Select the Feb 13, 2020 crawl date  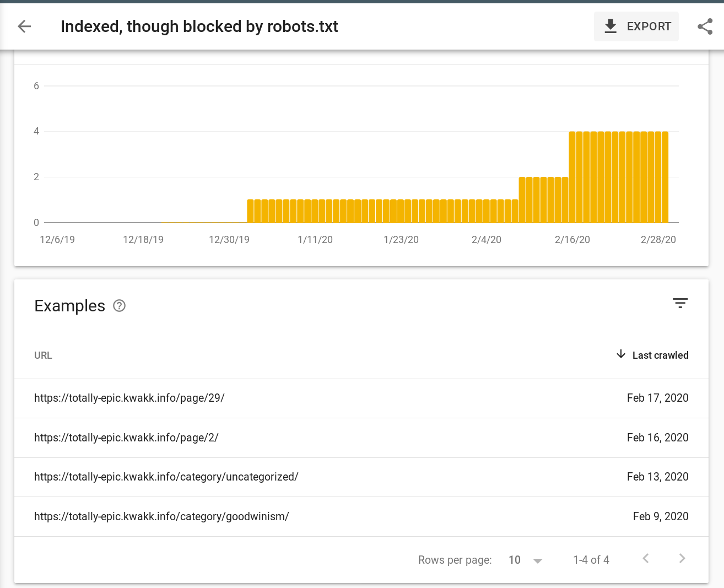[658, 477]
